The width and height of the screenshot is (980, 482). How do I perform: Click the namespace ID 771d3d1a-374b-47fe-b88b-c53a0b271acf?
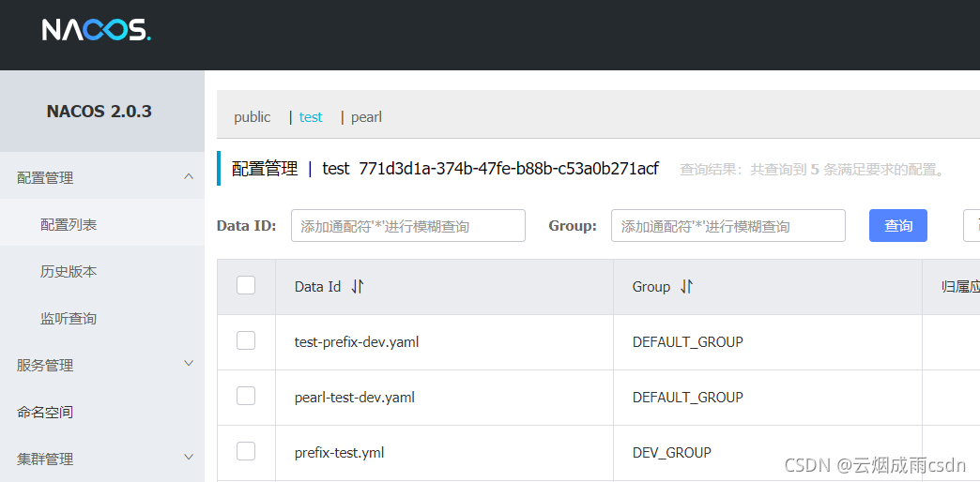508,169
